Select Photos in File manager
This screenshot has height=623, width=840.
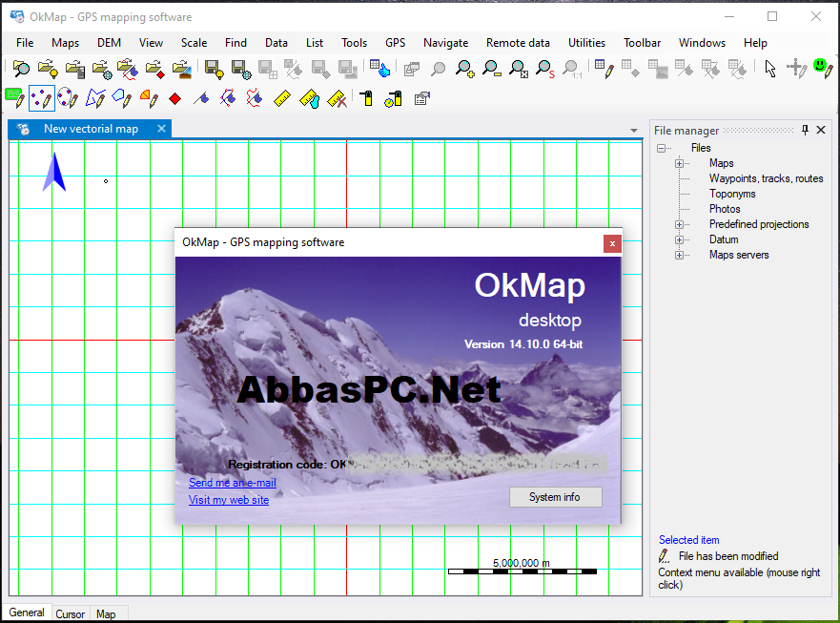(x=725, y=209)
